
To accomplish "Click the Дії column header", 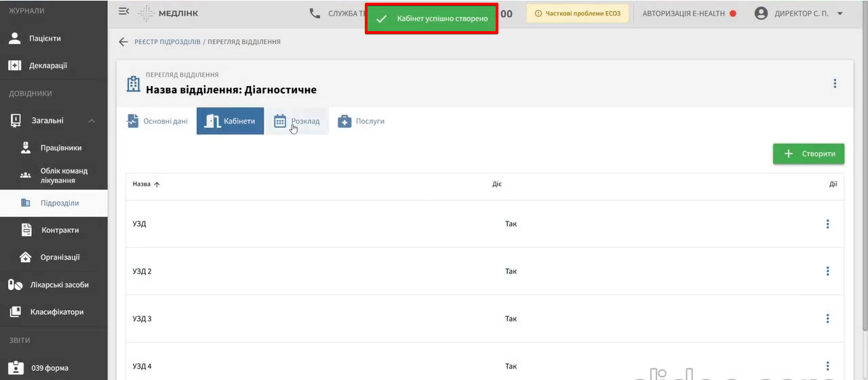I will pos(833,184).
